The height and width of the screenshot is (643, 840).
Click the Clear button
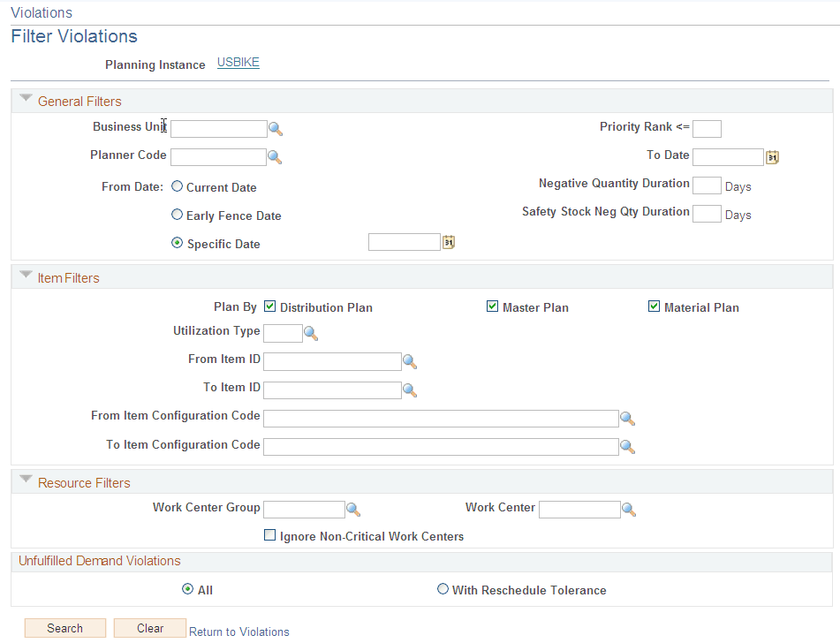149,627
